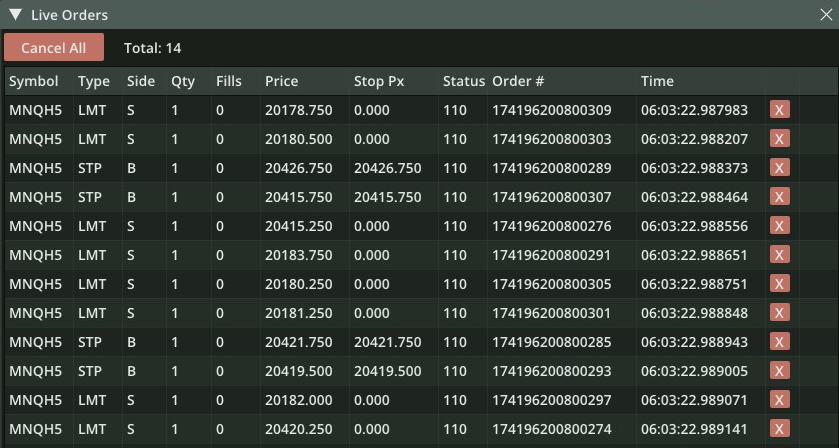Select price cell 20180.500

click(299, 139)
